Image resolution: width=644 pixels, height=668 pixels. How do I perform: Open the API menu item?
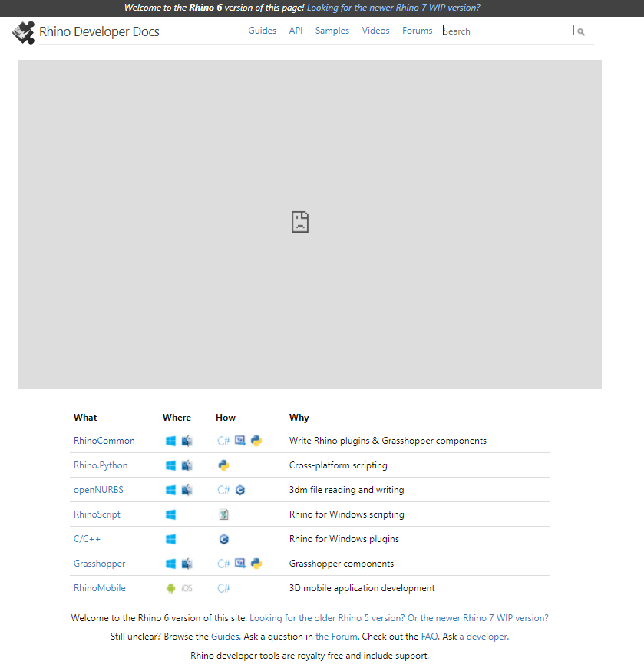point(296,31)
